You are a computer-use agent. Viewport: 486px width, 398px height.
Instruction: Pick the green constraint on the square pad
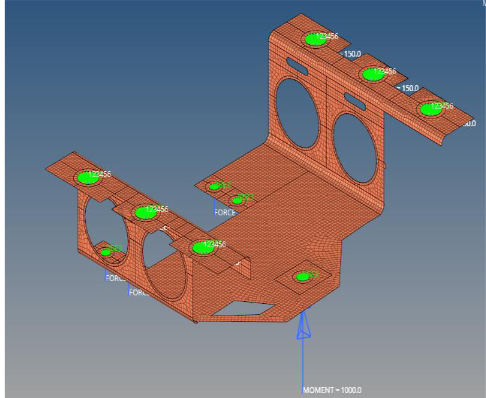pos(303,277)
